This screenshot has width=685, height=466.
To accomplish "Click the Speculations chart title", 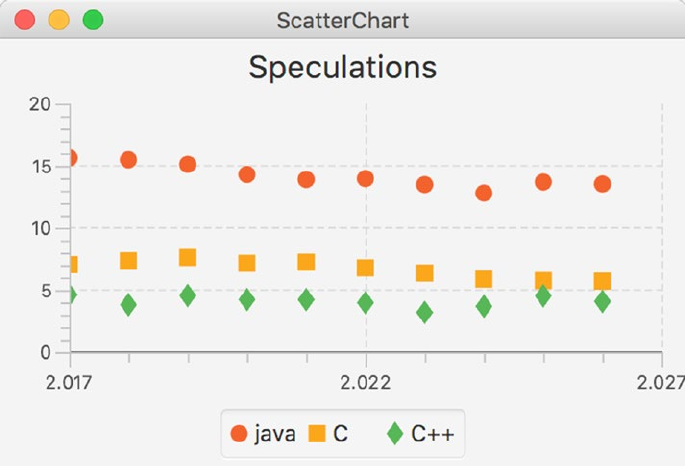I will (342, 67).
